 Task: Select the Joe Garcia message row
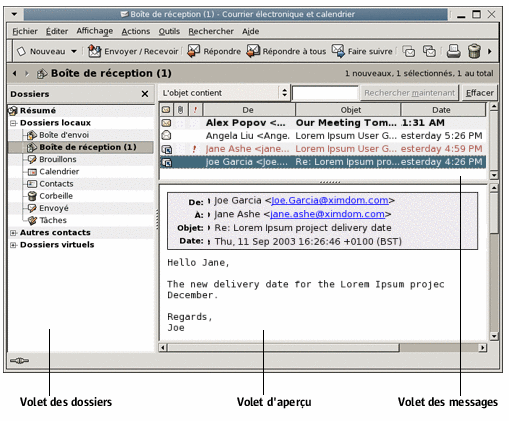click(323, 162)
